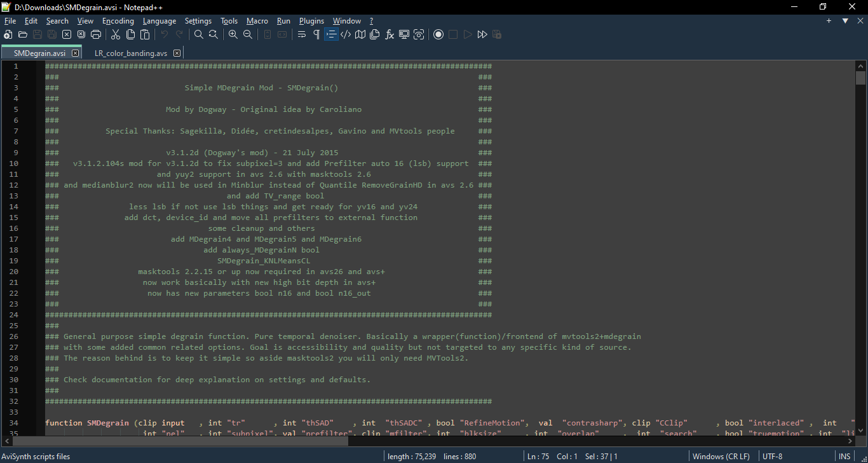Open a file using the folder icon
This screenshot has height=463, width=868.
click(23, 34)
